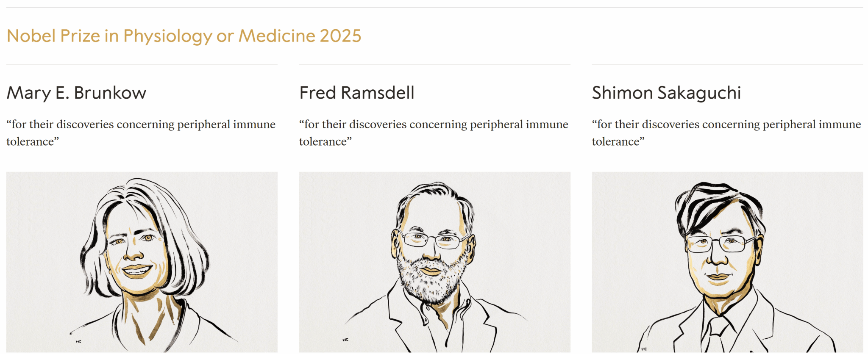The width and height of the screenshot is (868, 354).
Task: Click Fred Ramsdell's glasses in the illustration
Action: click(432, 241)
